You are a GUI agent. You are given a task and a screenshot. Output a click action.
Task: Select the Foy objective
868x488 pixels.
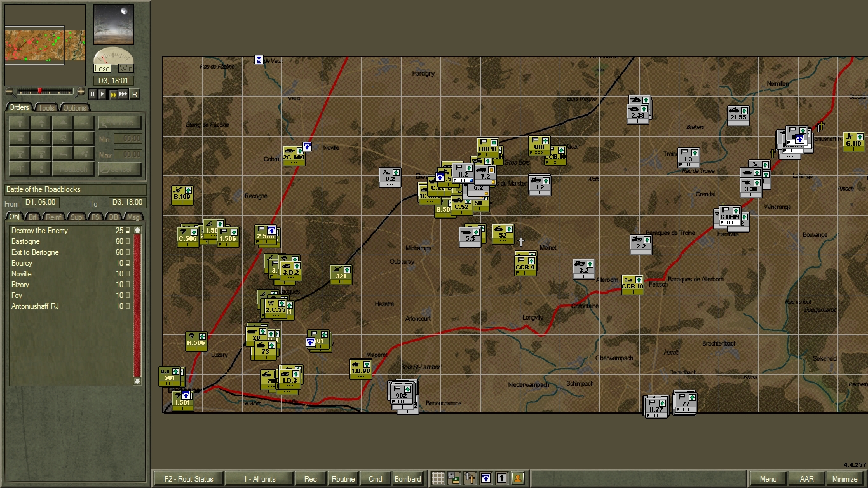point(71,295)
